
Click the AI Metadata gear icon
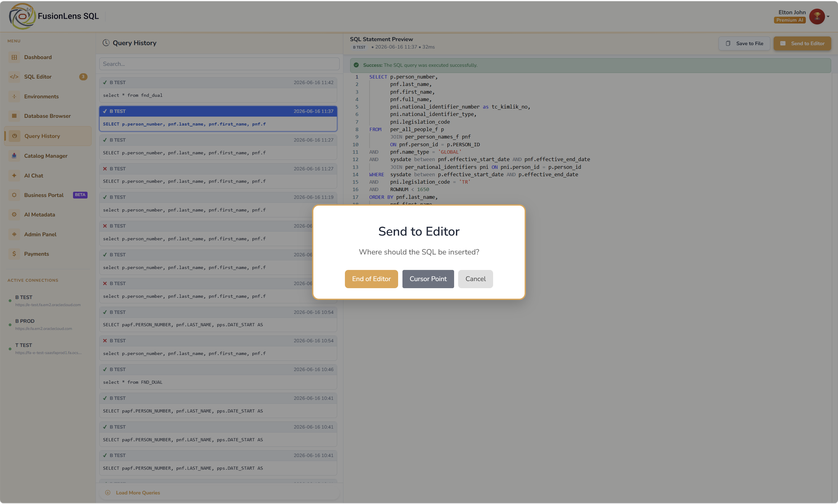coord(14,215)
